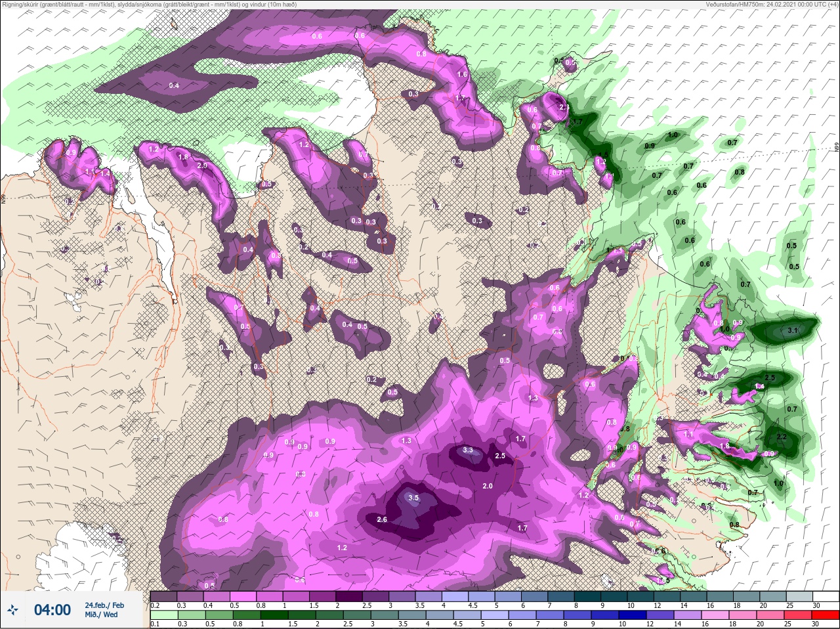Select the snow legend swatch between 0.2 and 0.3
The image size is (840, 629).
coord(163,596)
